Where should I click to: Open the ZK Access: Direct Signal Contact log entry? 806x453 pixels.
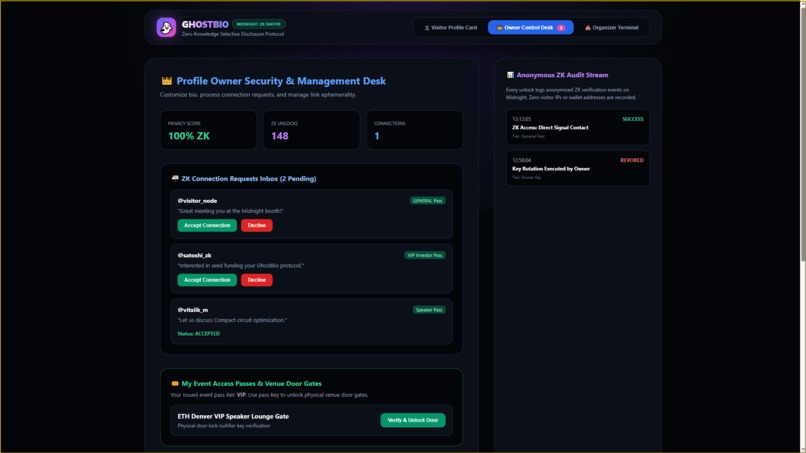click(x=577, y=127)
